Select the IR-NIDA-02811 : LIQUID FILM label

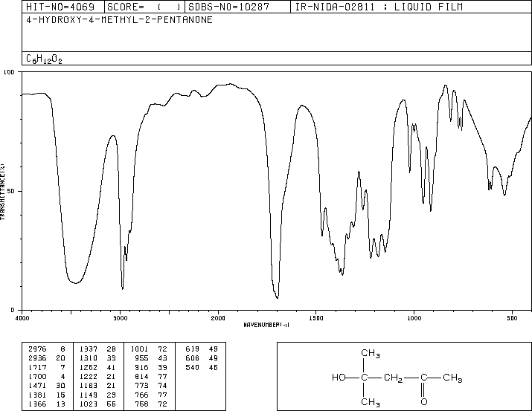(379, 7)
